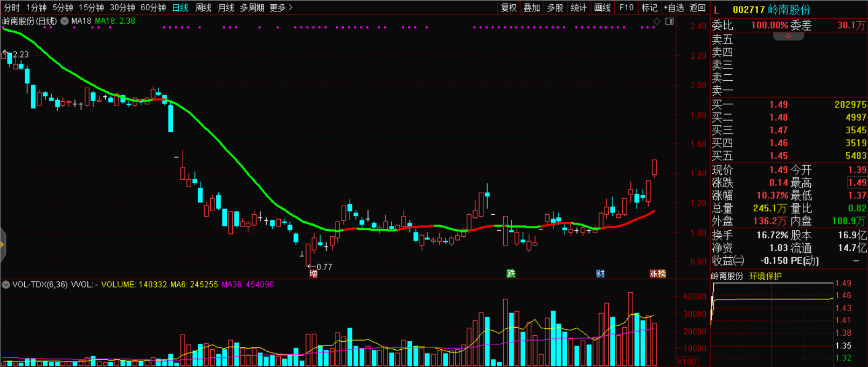Click the 买一 volume 282975
This screenshot has width=868, height=367.
850,104
